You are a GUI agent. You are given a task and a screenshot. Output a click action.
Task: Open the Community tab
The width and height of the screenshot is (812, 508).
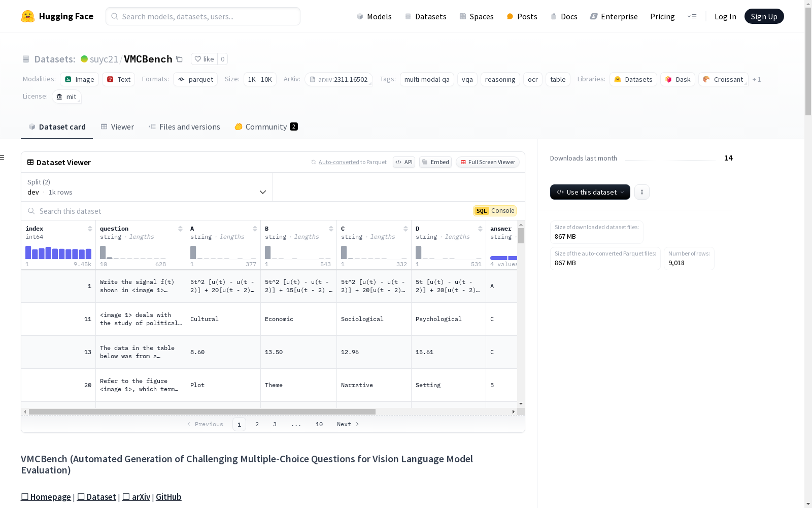266,127
